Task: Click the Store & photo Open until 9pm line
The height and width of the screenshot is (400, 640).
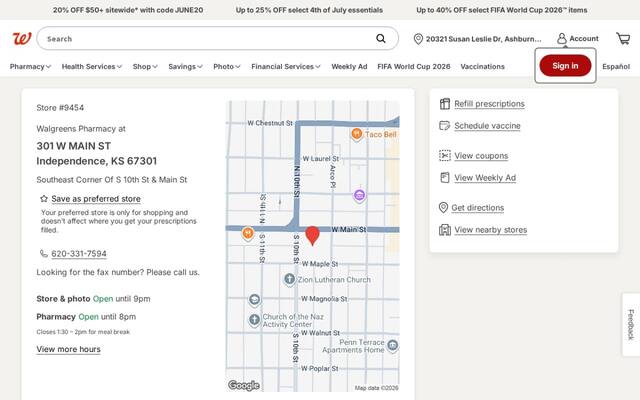Action: (93, 299)
